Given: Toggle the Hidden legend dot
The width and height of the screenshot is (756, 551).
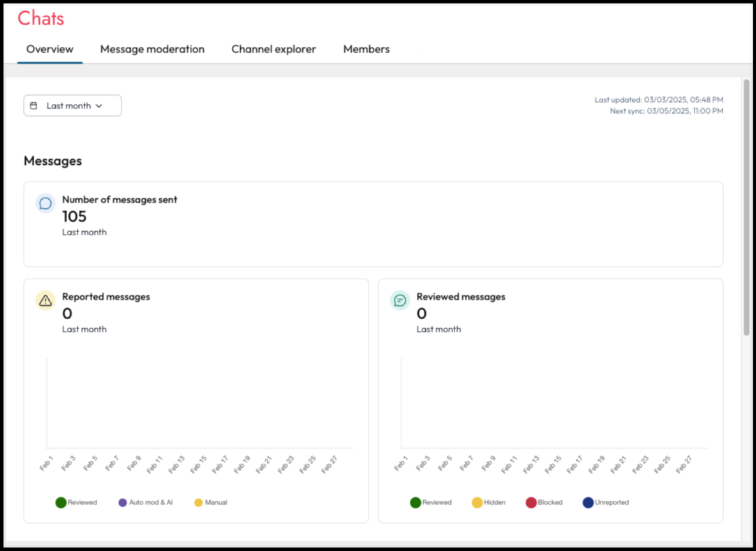Looking at the screenshot, I should click(477, 502).
